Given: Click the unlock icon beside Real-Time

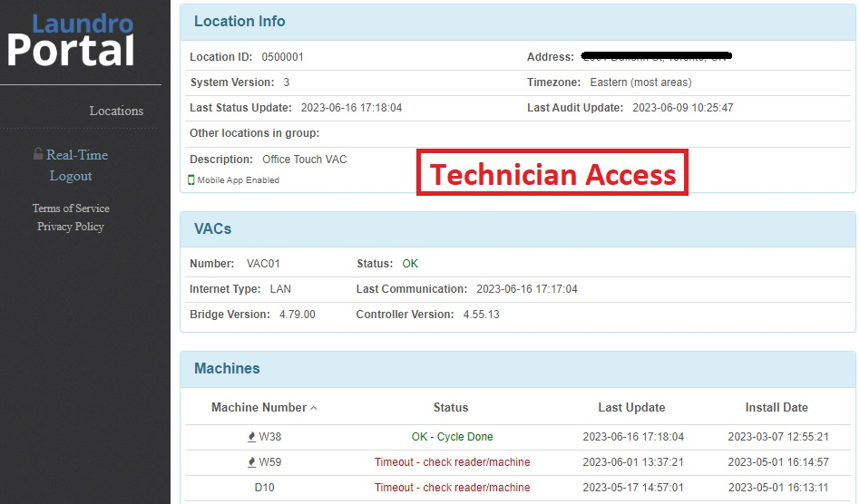Looking at the screenshot, I should coord(38,154).
